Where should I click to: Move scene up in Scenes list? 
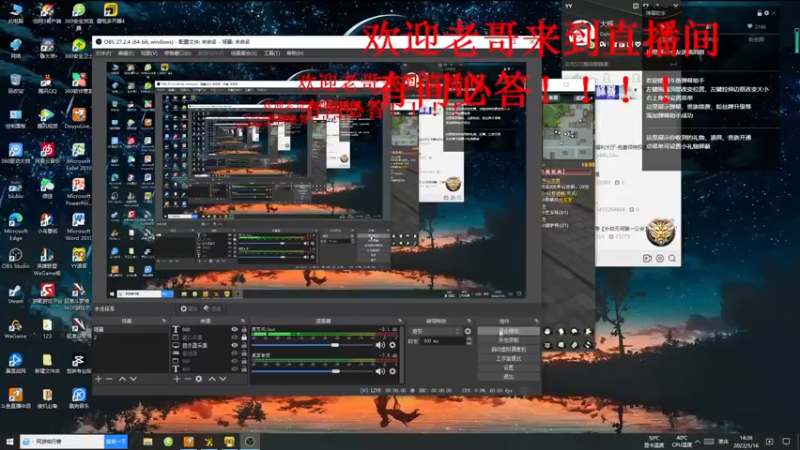coord(122,379)
